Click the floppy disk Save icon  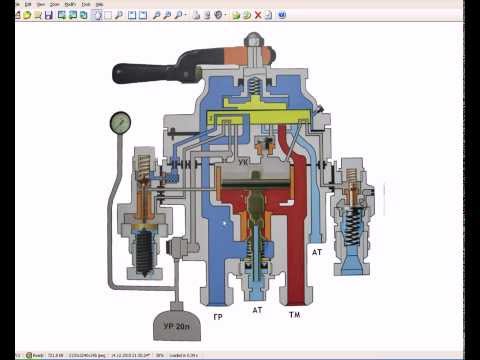point(49,15)
